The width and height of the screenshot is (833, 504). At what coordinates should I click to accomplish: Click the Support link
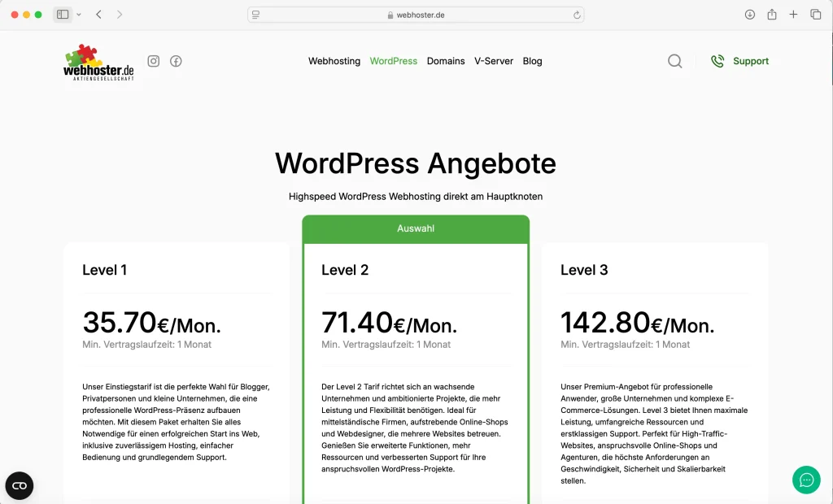(750, 61)
